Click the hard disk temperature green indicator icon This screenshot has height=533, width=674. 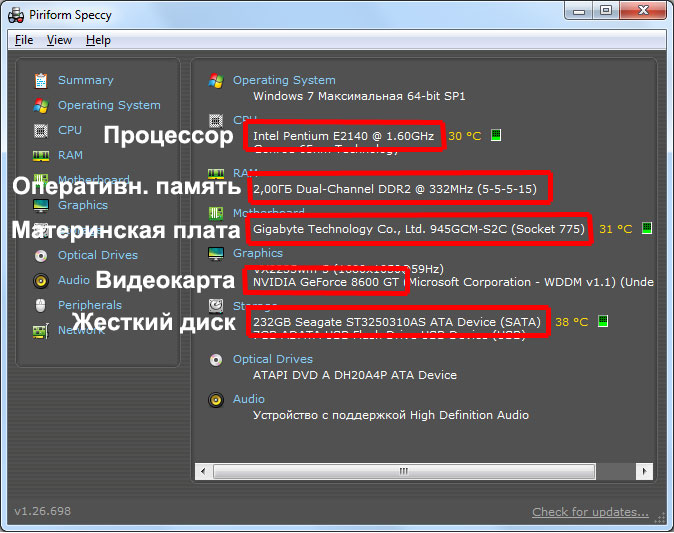603,321
